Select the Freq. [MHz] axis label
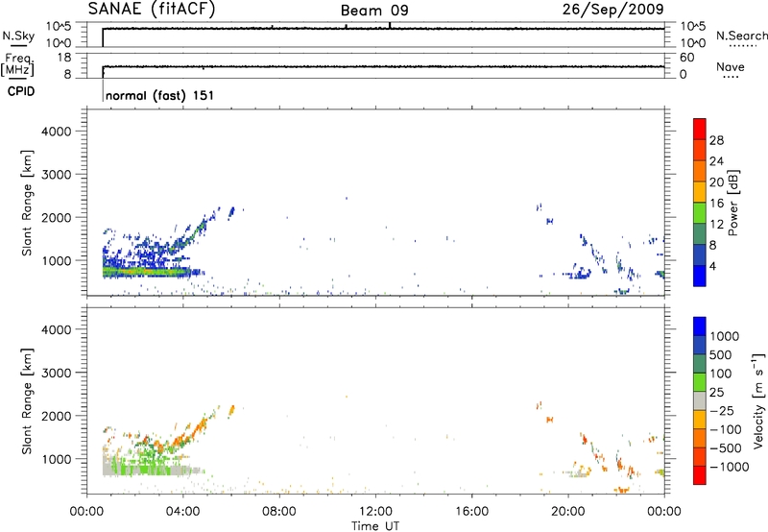The height and width of the screenshot is (532, 768). 17,65
